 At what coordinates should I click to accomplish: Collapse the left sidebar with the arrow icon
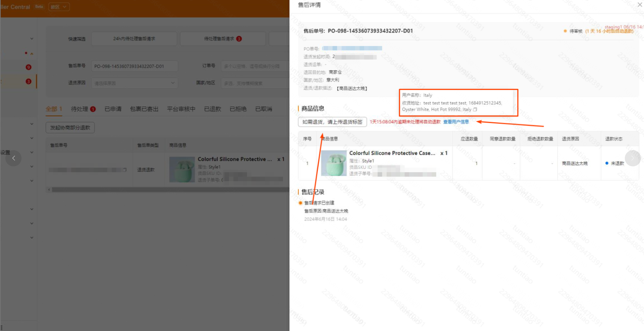pyautogui.click(x=13, y=158)
